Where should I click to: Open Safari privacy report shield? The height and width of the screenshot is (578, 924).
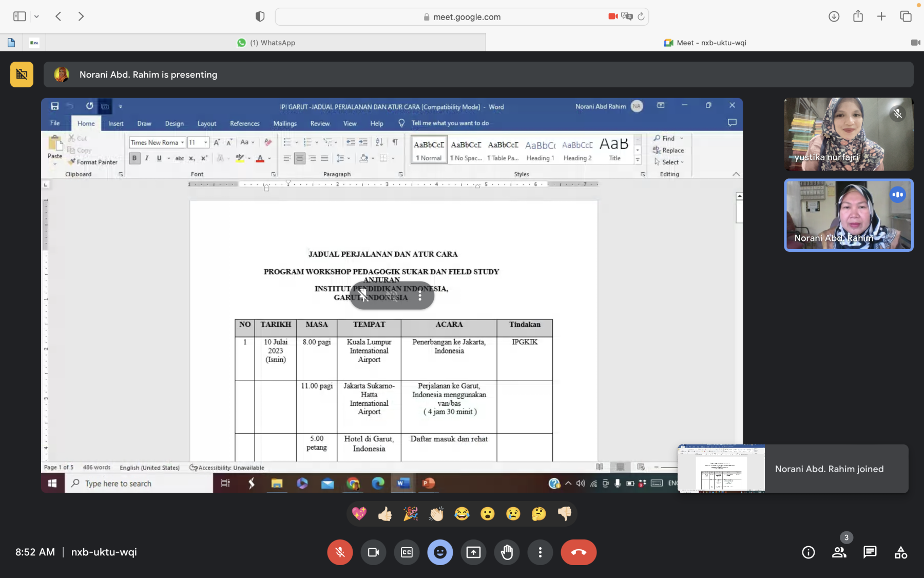click(x=260, y=16)
